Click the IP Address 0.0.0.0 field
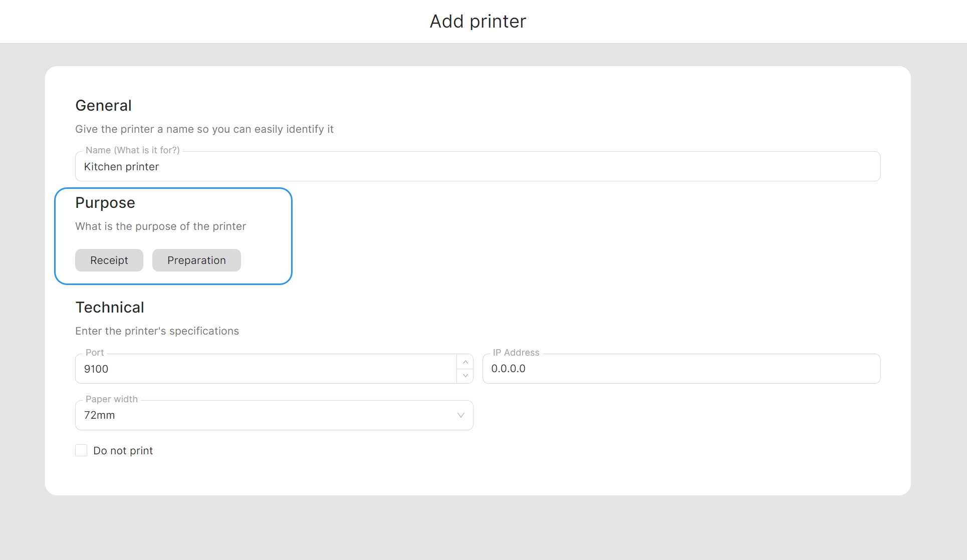This screenshot has width=967, height=560. click(680, 369)
